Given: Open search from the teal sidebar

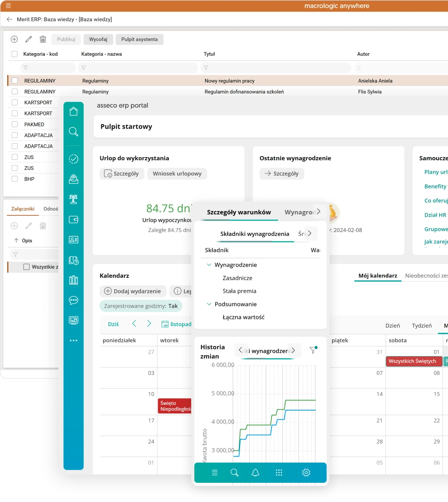Looking at the screenshot, I should [x=74, y=131].
